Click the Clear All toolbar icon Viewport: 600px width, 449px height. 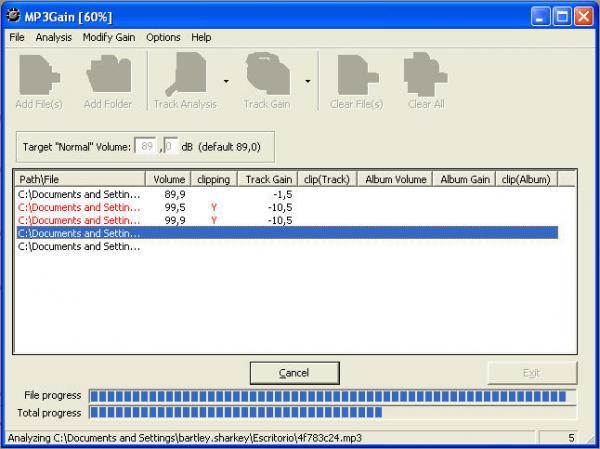click(426, 74)
